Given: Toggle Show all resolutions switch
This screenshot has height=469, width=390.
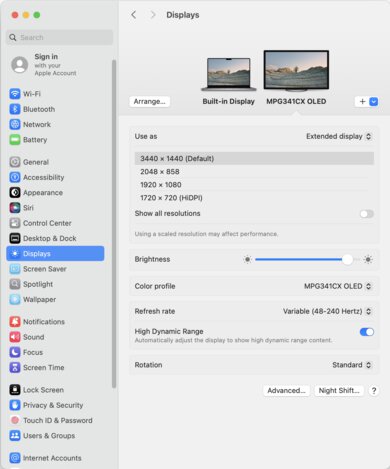Looking at the screenshot, I should coord(367,214).
